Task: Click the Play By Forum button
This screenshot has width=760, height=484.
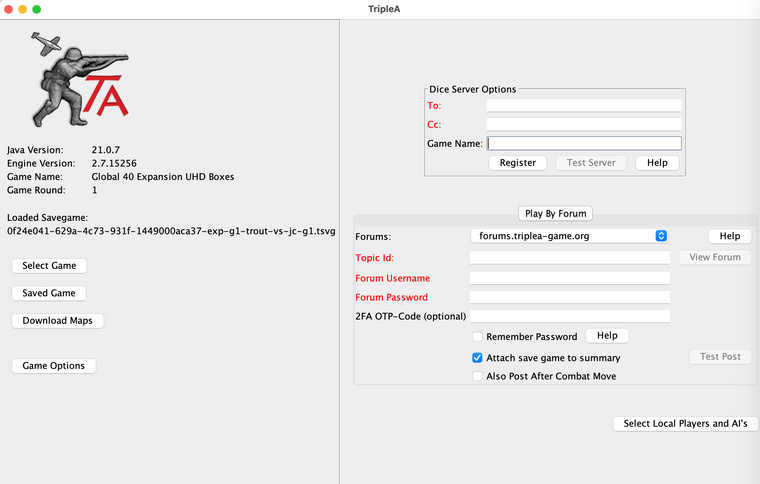Action: click(x=555, y=214)
